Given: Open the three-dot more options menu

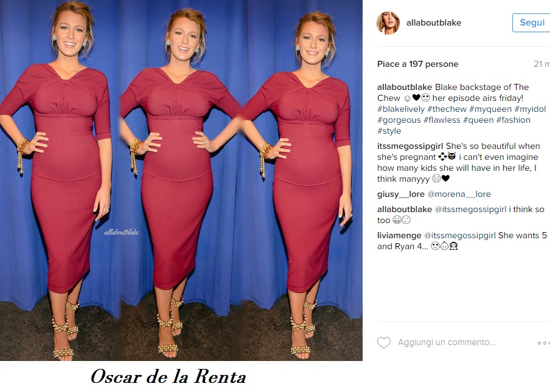Looking at the screenshot, I should coord(544,343).
